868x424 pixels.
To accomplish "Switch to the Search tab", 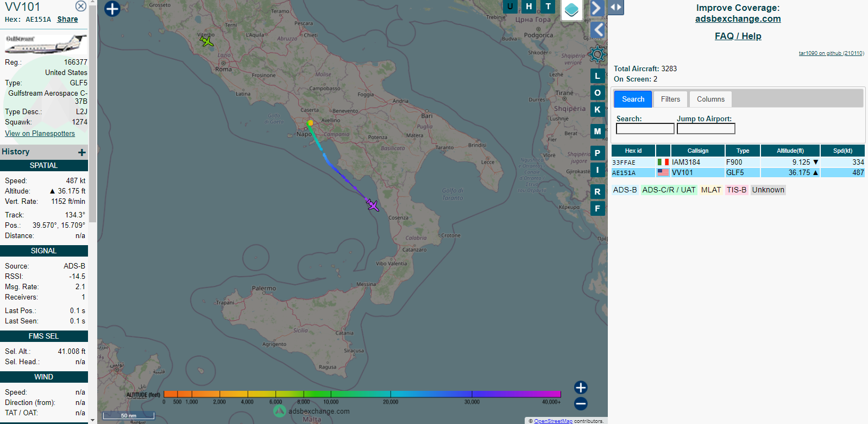I will pos(633,99).
